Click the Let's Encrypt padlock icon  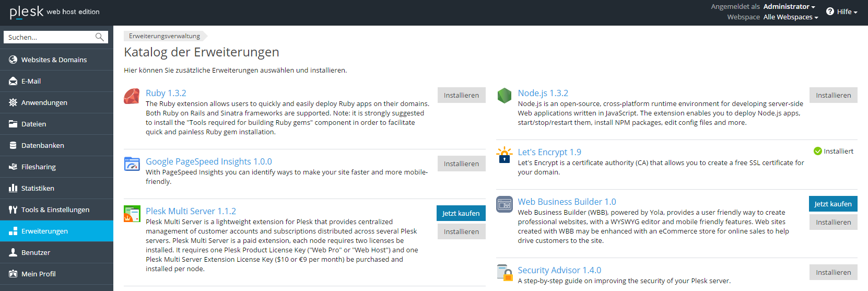pyautogui.click(x=504, y=155)
